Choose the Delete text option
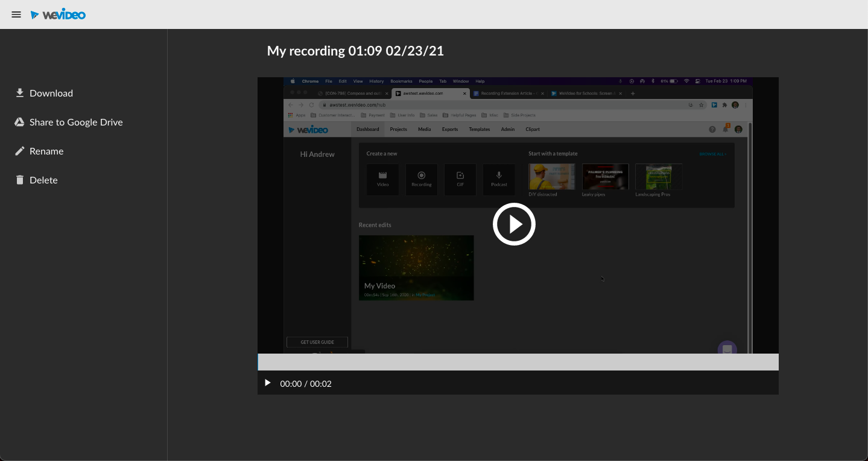 (x=43, y=180)
